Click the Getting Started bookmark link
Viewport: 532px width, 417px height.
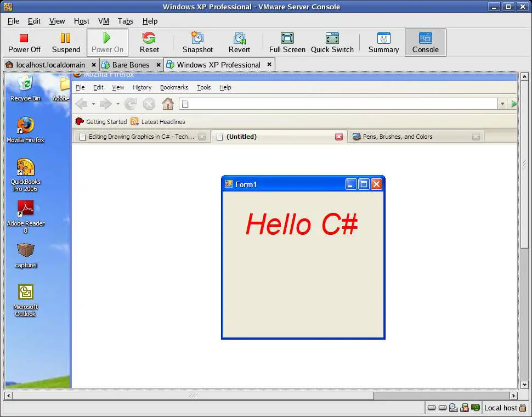[x=106, y=122]
